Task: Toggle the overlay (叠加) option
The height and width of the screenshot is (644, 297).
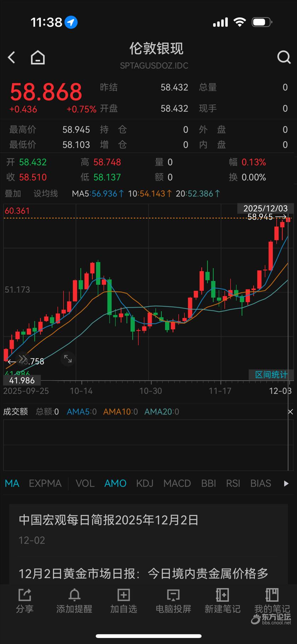Action: (x=13, y=194)
